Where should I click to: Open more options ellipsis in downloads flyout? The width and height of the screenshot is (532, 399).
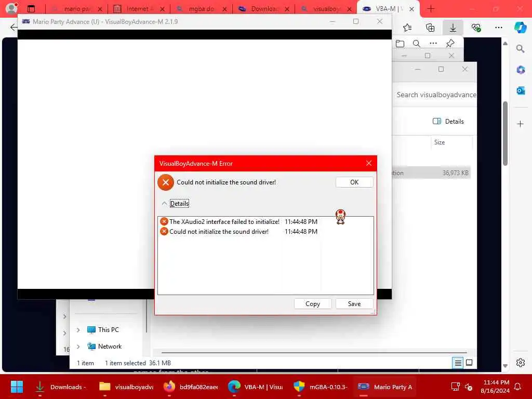tap(433, 44)
